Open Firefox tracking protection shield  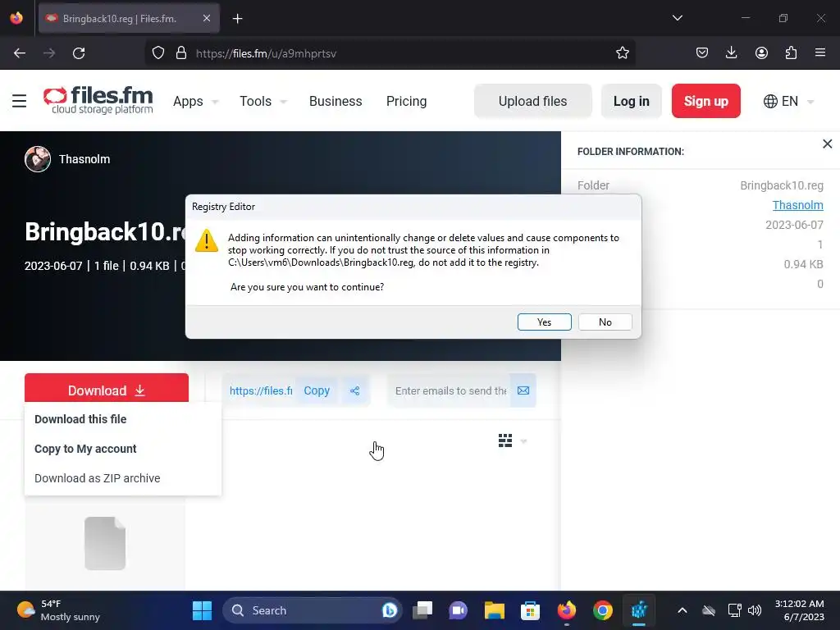158,53
